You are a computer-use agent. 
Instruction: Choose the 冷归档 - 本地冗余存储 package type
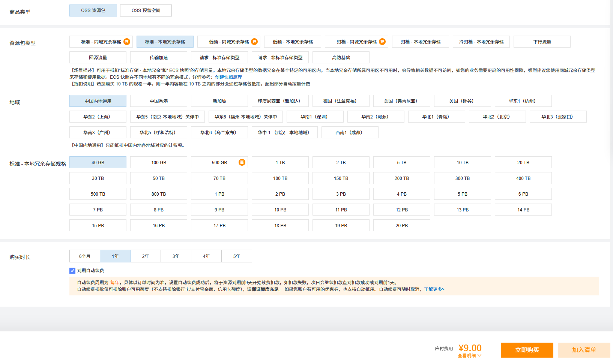481,42
